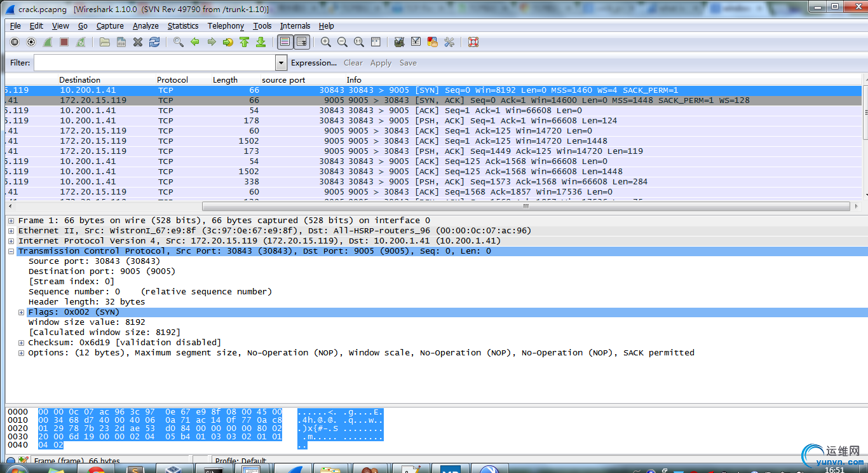Expand the Flags: 0x002 (SYN) node
868x473 pixels.
pos(22,312)
